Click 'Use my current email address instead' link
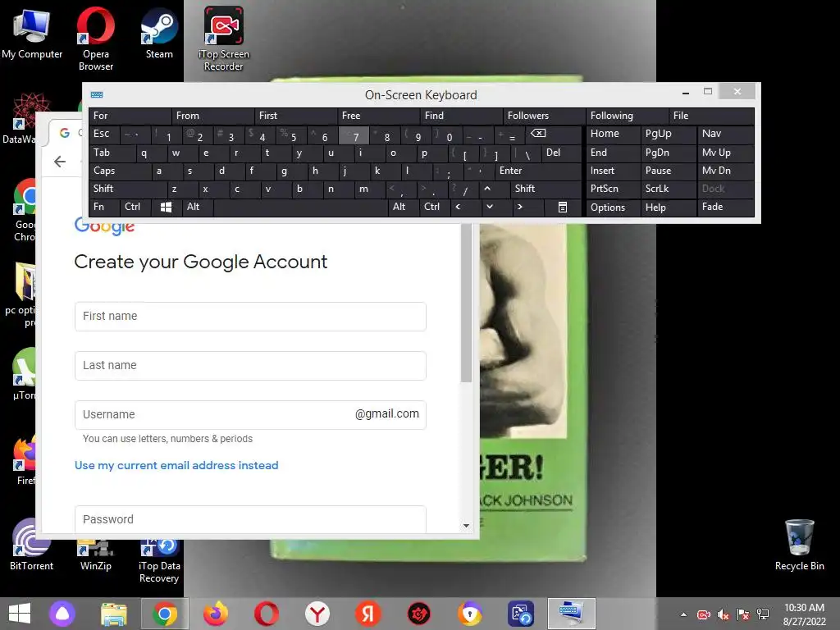840x630 pixels. [x=176, y=466]
